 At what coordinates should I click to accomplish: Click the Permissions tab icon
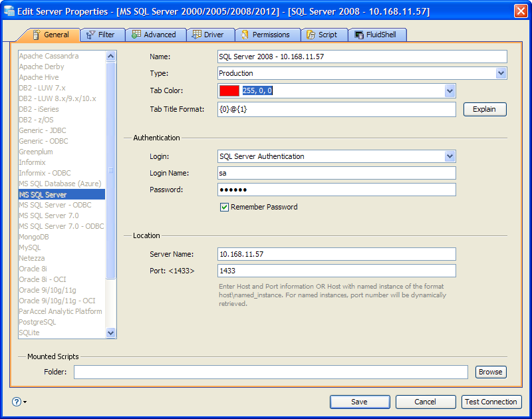tap(245, 35)
